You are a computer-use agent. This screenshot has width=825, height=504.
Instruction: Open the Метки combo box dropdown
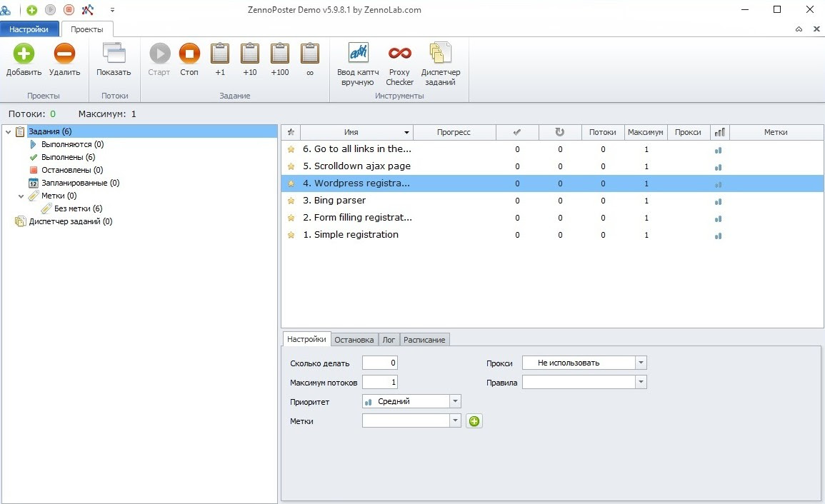pos(455,421)
